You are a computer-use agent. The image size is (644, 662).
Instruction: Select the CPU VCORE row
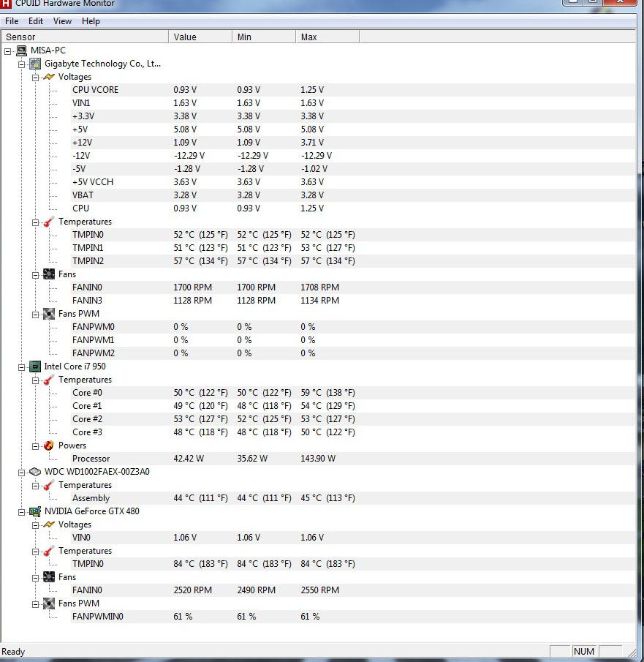pos(353,90)
